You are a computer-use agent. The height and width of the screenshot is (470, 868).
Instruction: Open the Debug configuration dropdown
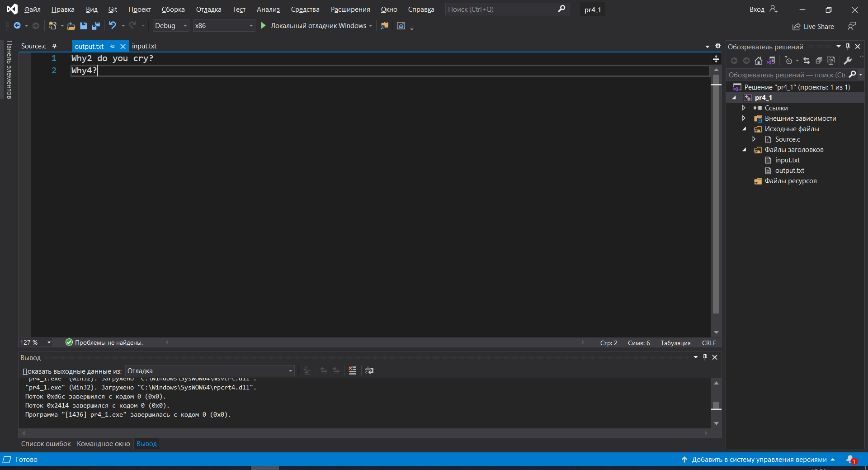[x=170, y=26]
